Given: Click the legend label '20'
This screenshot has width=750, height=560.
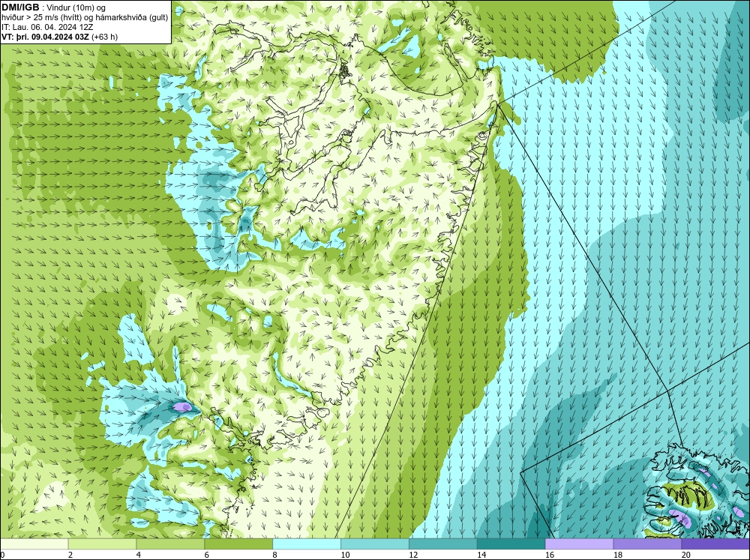Looking at the screenshot, I should click(x=686, y=555).
